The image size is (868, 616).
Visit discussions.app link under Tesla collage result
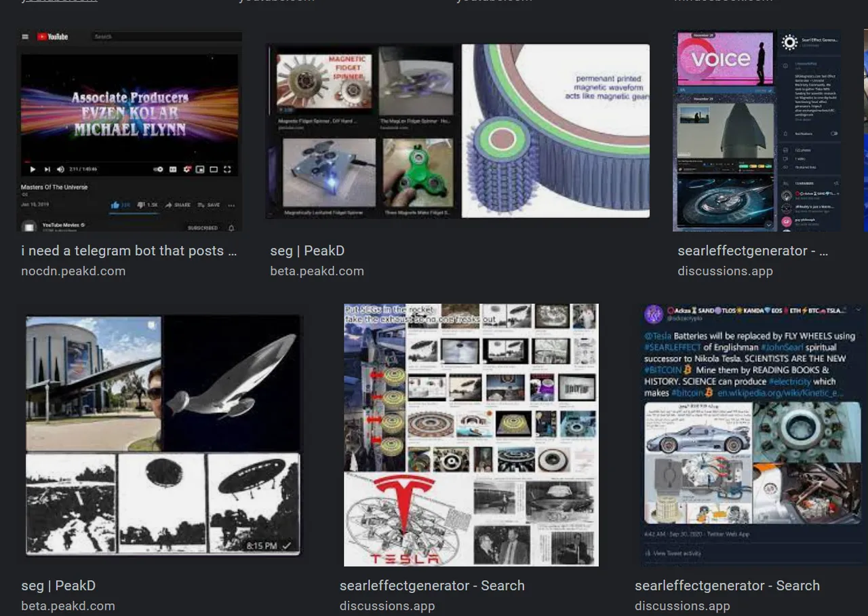[387, 606]
